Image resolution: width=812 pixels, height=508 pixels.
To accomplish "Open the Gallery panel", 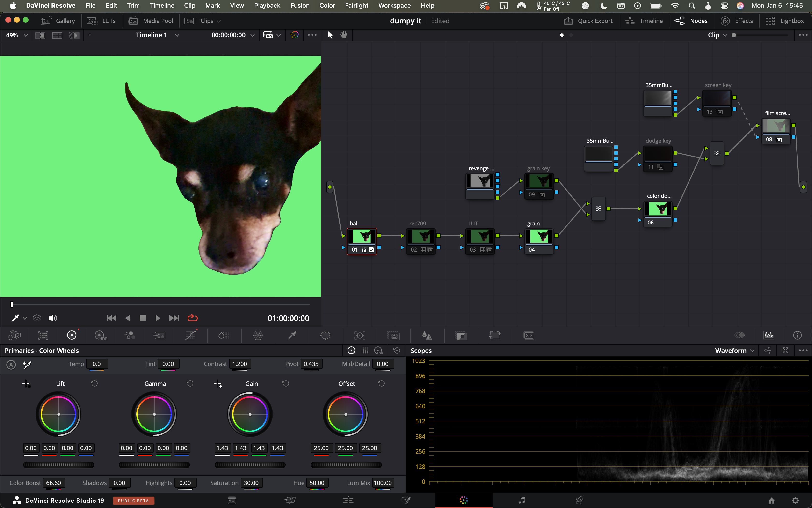I will click(x=58, y=21).
